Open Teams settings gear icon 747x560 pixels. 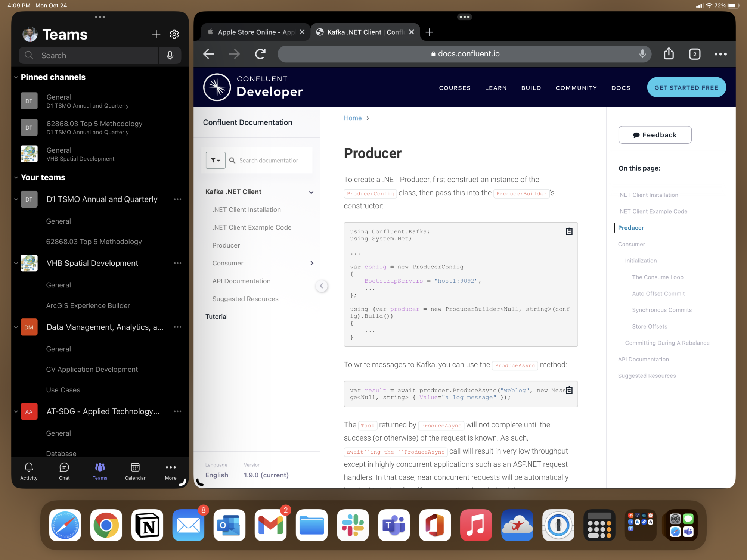174,34
